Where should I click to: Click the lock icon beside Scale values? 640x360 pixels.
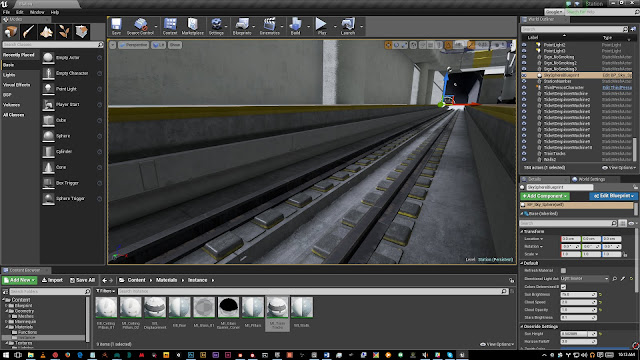point(625,254)
